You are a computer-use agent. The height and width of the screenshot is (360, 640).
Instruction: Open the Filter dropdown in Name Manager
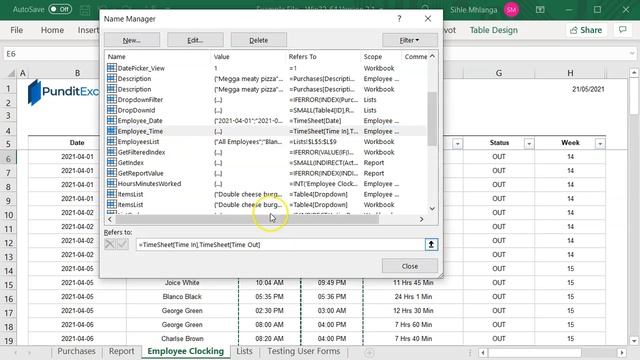point(409,40)
